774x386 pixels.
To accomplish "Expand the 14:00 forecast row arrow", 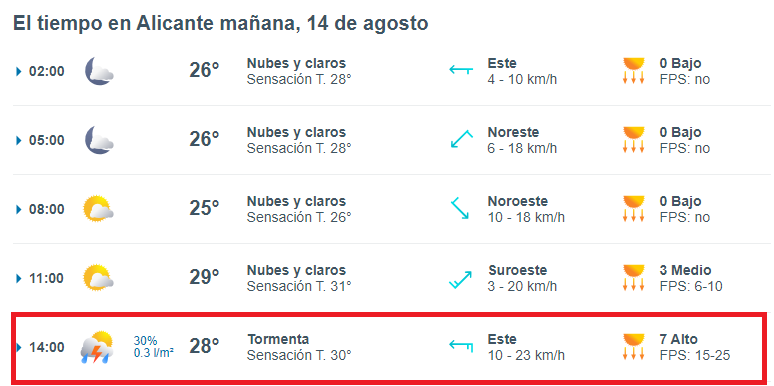I will (19, 347).
